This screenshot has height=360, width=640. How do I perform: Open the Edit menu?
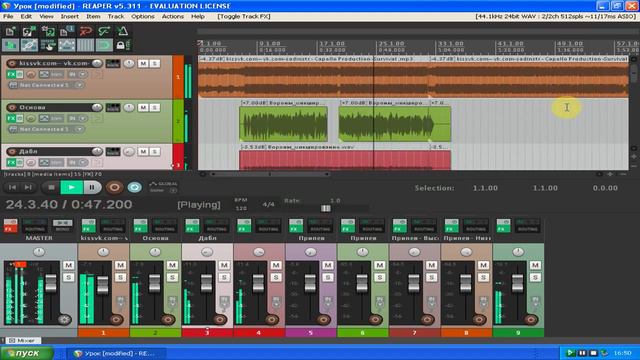(26, 16)
